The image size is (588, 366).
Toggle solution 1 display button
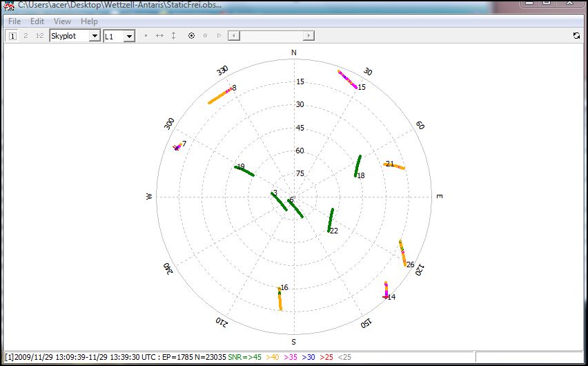coord(12,36)
